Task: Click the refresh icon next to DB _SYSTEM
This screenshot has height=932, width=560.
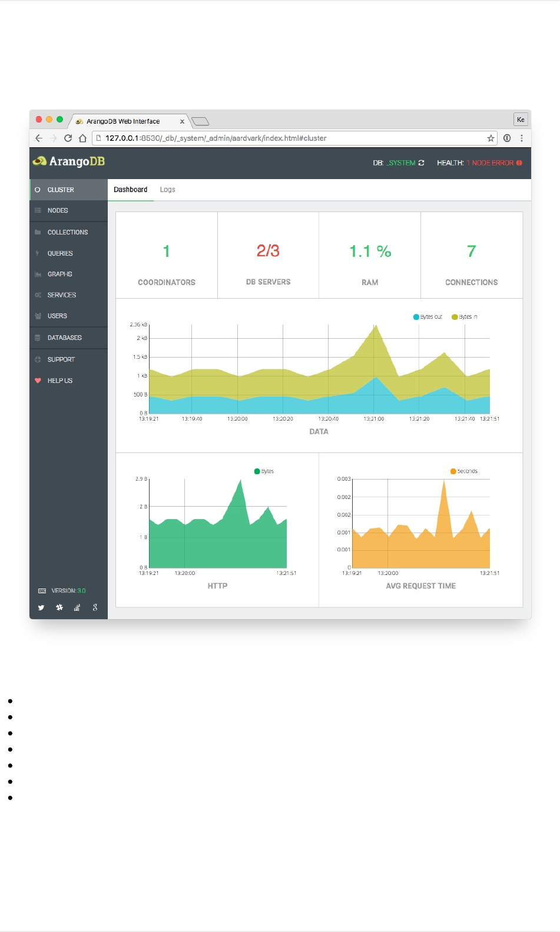Action: pos(421,163)
